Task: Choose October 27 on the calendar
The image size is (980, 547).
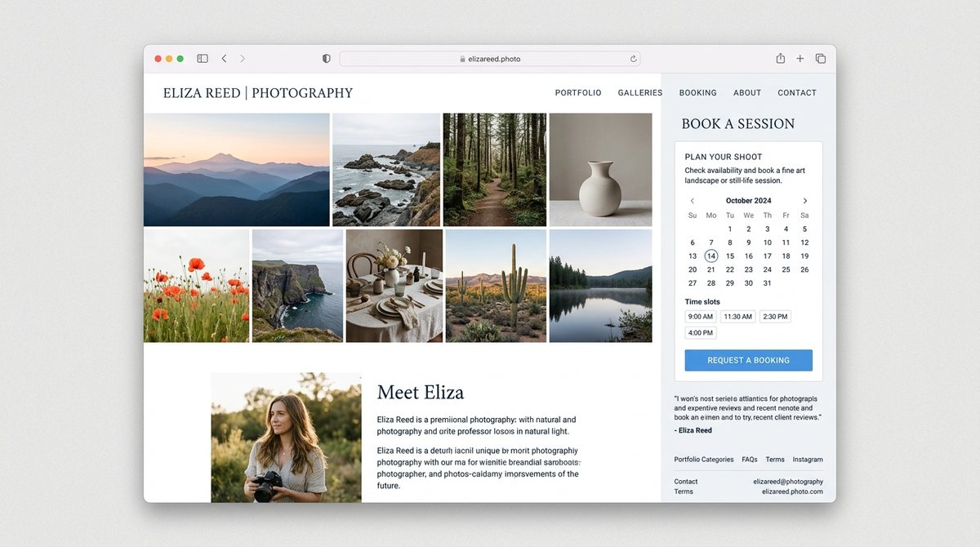Action: pyautogui.click(x=693, y=283)
